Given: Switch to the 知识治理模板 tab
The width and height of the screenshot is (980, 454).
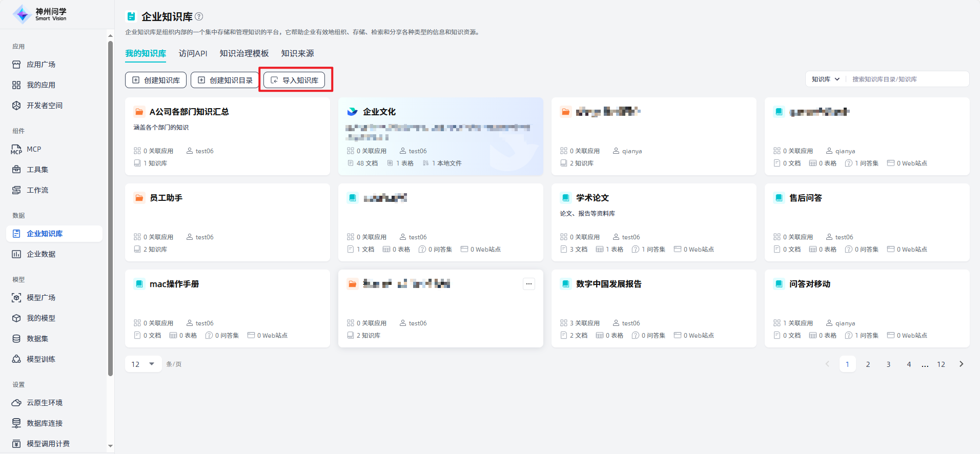Looking at the screenshot, I should click(x=244, y=53).
